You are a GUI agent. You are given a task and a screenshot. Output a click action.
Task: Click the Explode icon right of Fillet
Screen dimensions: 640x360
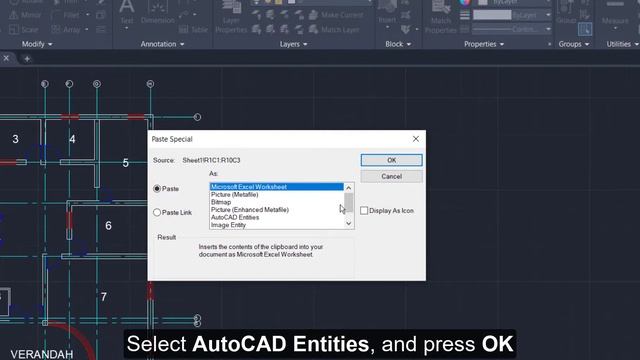click(101, 16)
